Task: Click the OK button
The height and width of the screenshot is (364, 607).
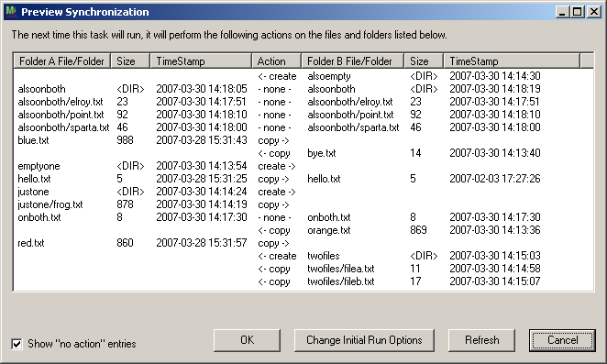Action: tap(247, 340)
